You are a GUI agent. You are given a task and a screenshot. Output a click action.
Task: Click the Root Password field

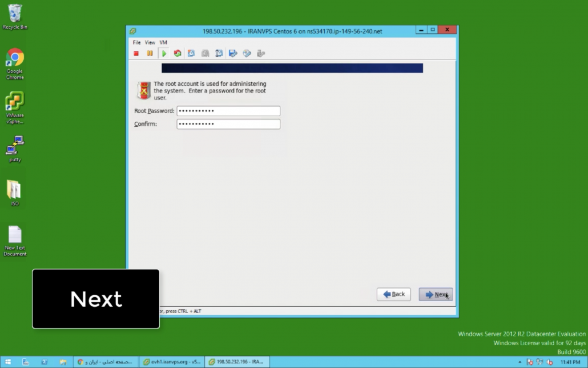click(228, 111)
